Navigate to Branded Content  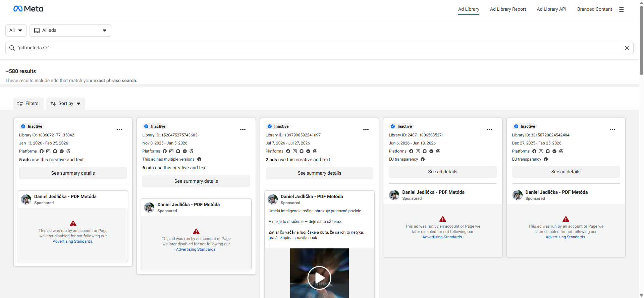click(x=594, y=9)
